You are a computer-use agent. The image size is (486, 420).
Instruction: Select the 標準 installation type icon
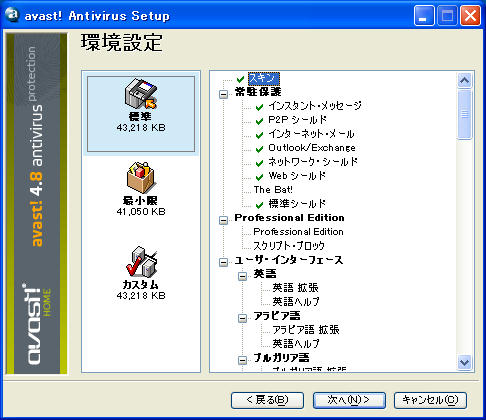click(x=141, y=94)
